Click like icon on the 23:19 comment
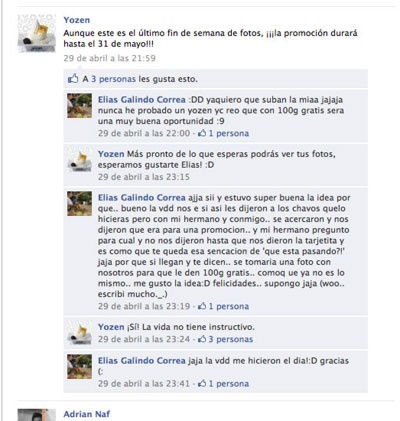Screen dimensions: 400x421 pyautogui.click(x=202, y=306)
